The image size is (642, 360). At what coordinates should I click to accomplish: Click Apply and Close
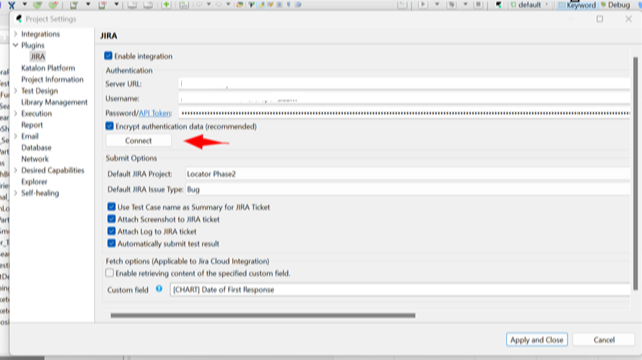point(537,340)
